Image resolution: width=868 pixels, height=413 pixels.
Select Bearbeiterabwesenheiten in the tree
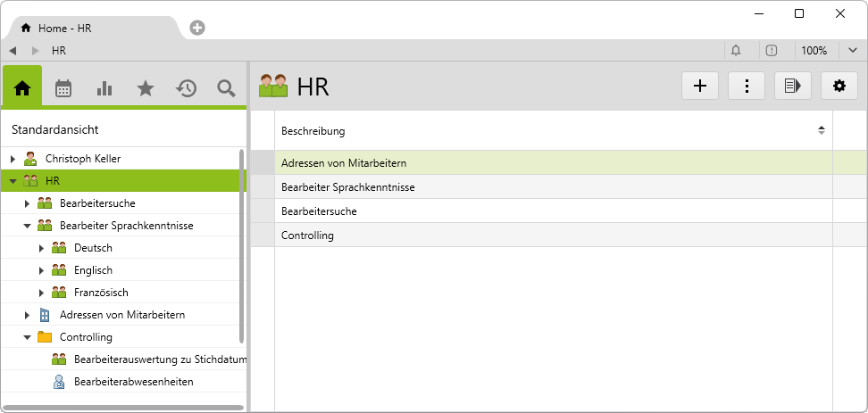133,382
